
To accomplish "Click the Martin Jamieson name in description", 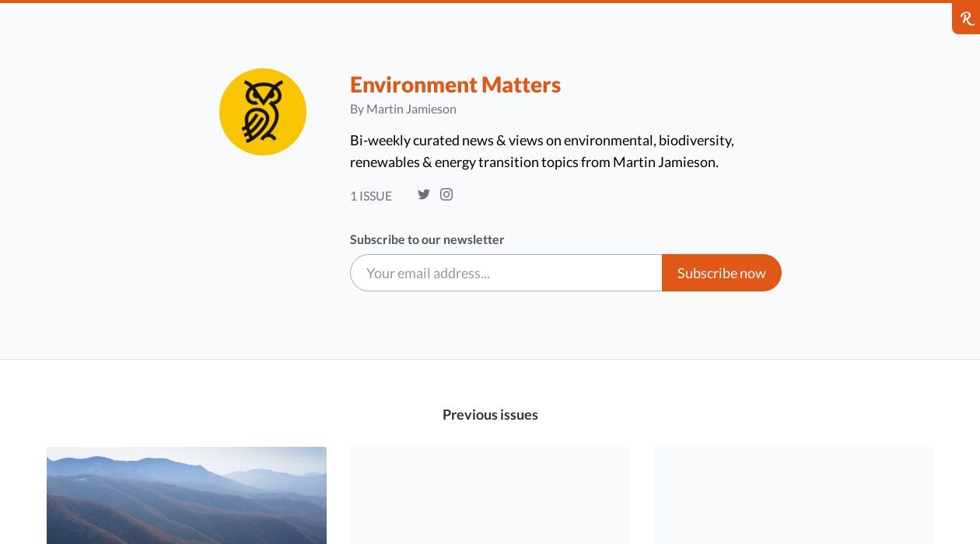I will [x=664, y=162].
